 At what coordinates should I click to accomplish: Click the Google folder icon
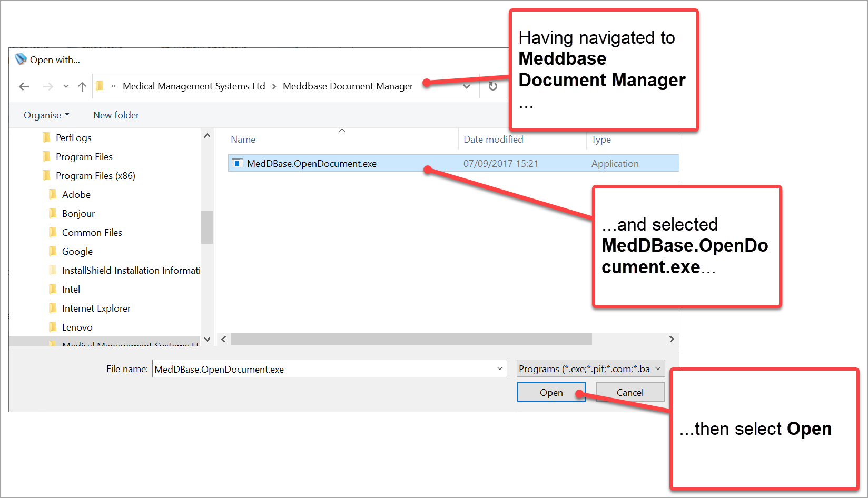pos(53,251)
